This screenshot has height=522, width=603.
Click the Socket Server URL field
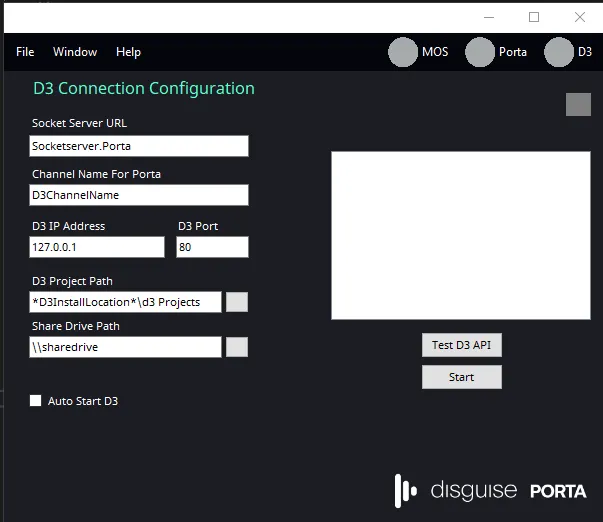click(139, 146)
